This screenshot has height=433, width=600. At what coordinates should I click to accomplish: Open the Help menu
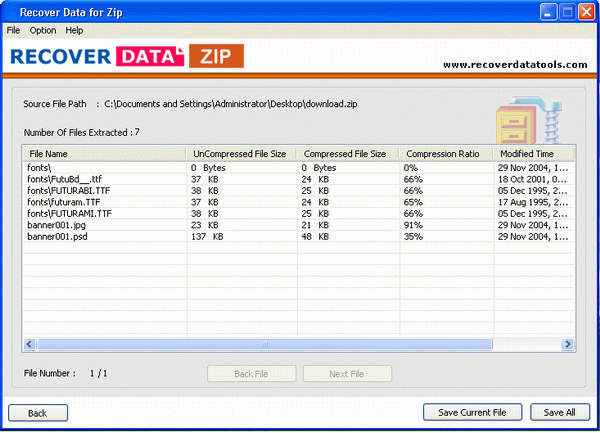[75, 30]
